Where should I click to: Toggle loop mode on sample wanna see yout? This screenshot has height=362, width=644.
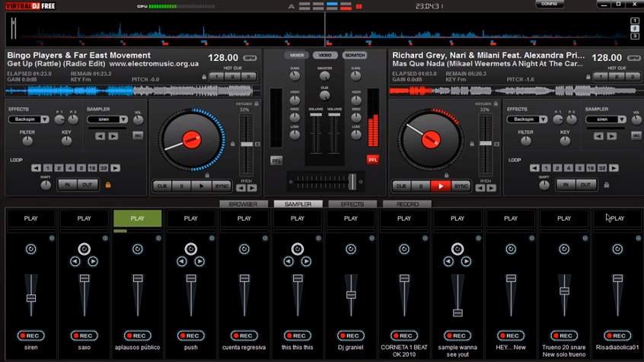(457, 249)
